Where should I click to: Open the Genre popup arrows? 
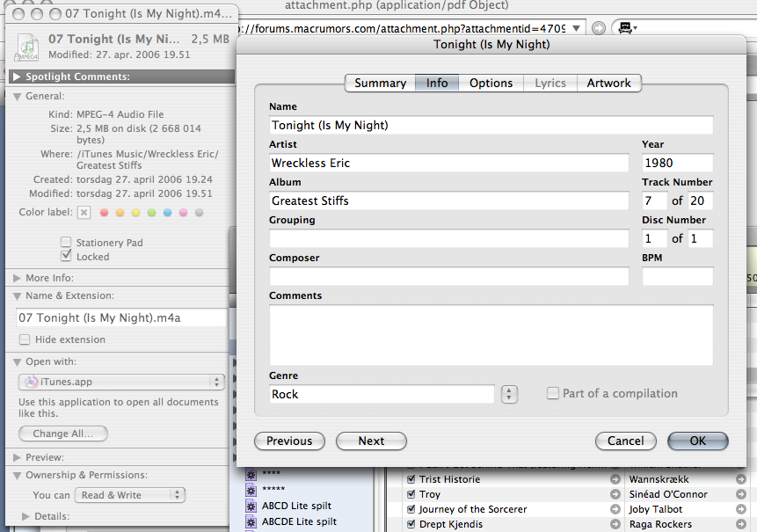(509, 394)
